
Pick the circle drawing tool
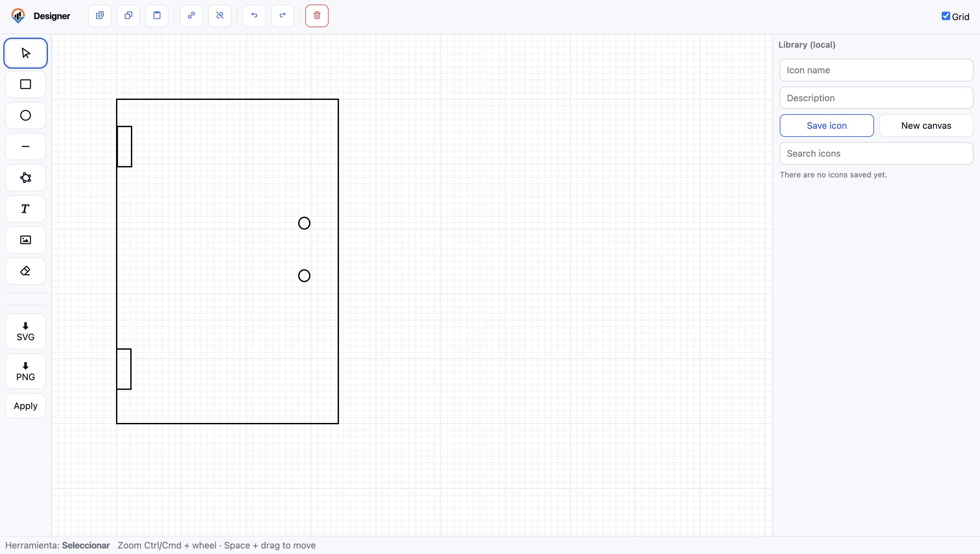pyautogui.click(x=26, y=115)
